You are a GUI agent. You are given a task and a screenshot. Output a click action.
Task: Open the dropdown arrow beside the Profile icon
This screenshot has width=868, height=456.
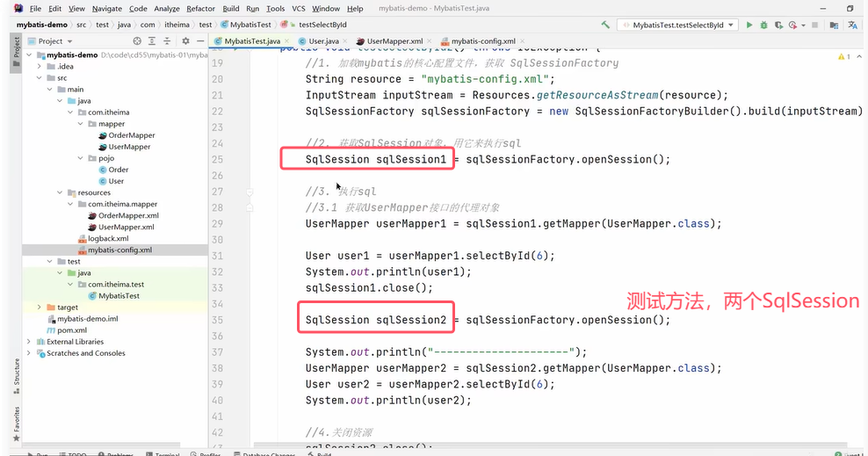(803, 25)
